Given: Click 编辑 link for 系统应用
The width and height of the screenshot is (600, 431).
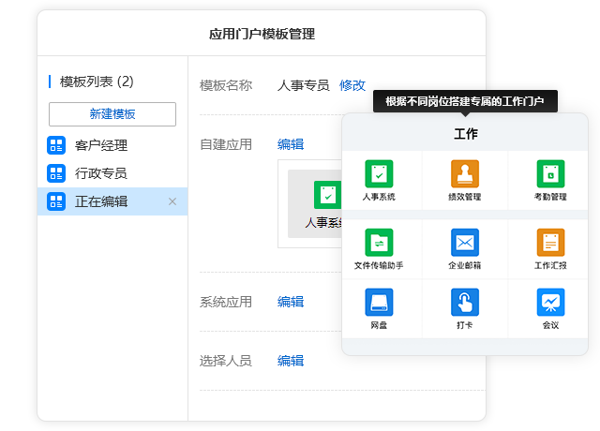Looking at the screenshot, I should (290, 302).
